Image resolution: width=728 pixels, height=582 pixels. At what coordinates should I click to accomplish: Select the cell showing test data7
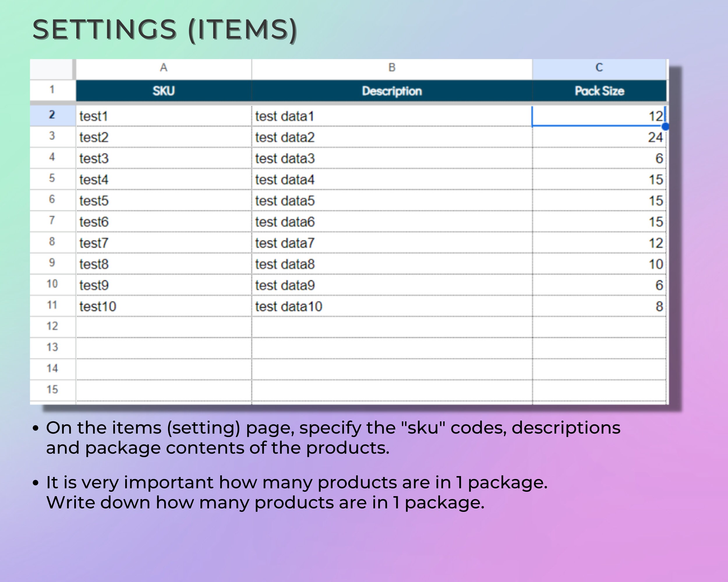[392, 243]
